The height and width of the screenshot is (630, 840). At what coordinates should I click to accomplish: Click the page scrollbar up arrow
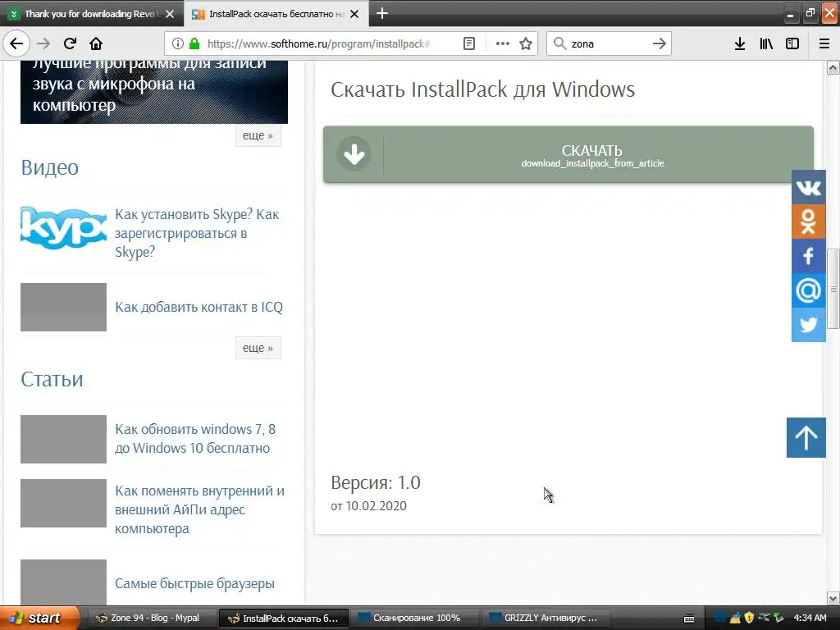click(x=833, y=67)
